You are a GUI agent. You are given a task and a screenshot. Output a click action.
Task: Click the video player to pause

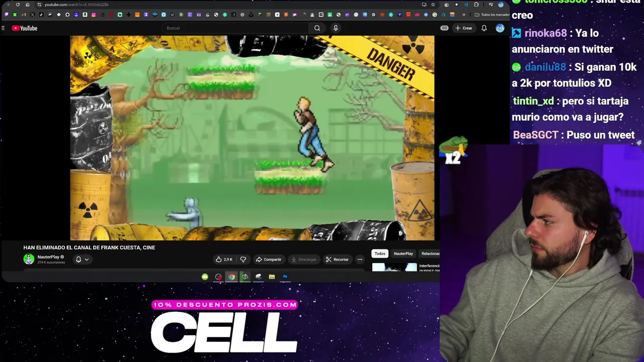(x=252, y=138)
